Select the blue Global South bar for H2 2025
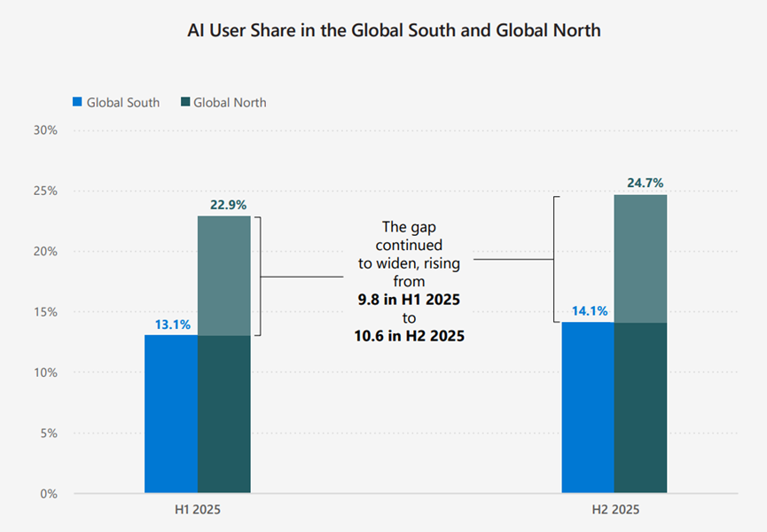767x532 pixels. [x=588, y=407]
